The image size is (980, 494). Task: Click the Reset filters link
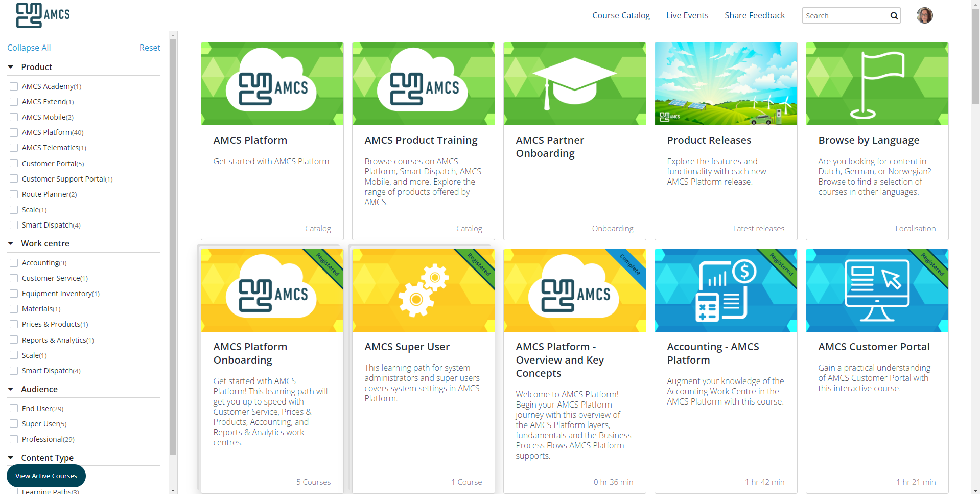(150, 48)
